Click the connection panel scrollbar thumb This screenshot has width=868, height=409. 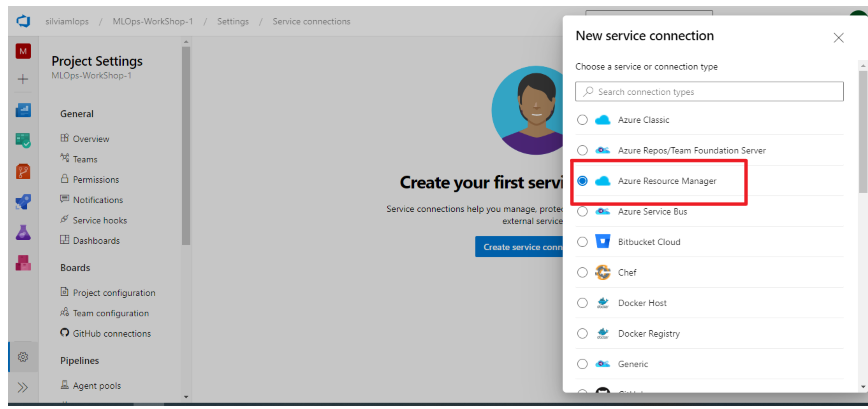[x=863, y=133]
